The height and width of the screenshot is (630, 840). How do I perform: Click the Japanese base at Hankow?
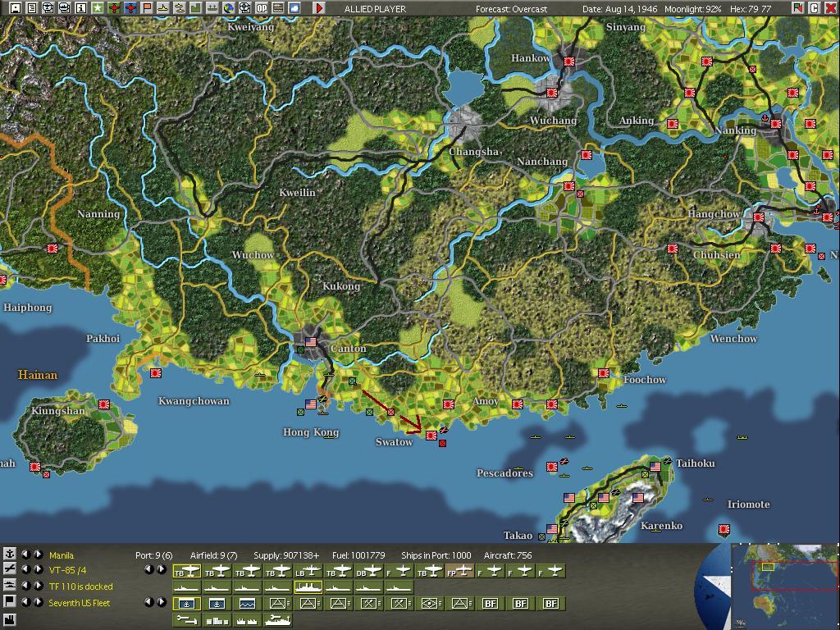click(x=569, y=62)
